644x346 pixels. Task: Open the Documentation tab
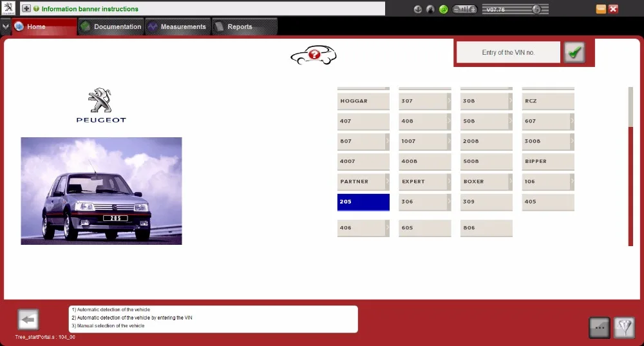point(111,26)
